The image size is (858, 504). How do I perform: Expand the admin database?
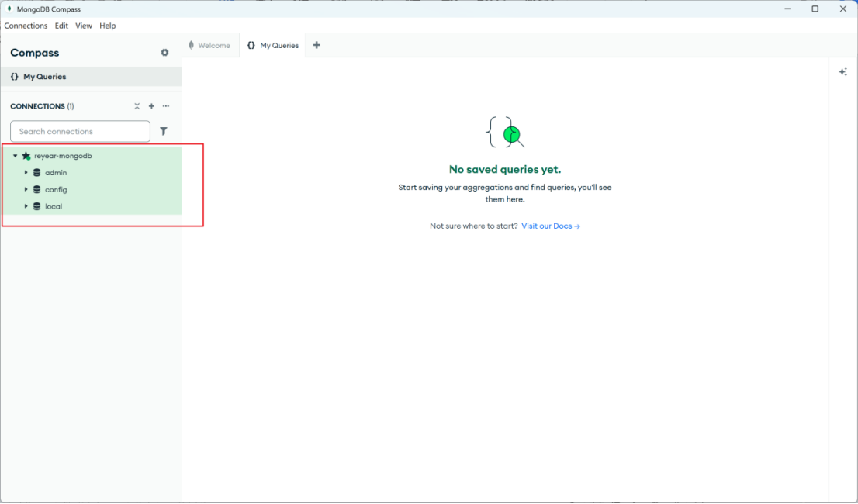pos(26,173)
